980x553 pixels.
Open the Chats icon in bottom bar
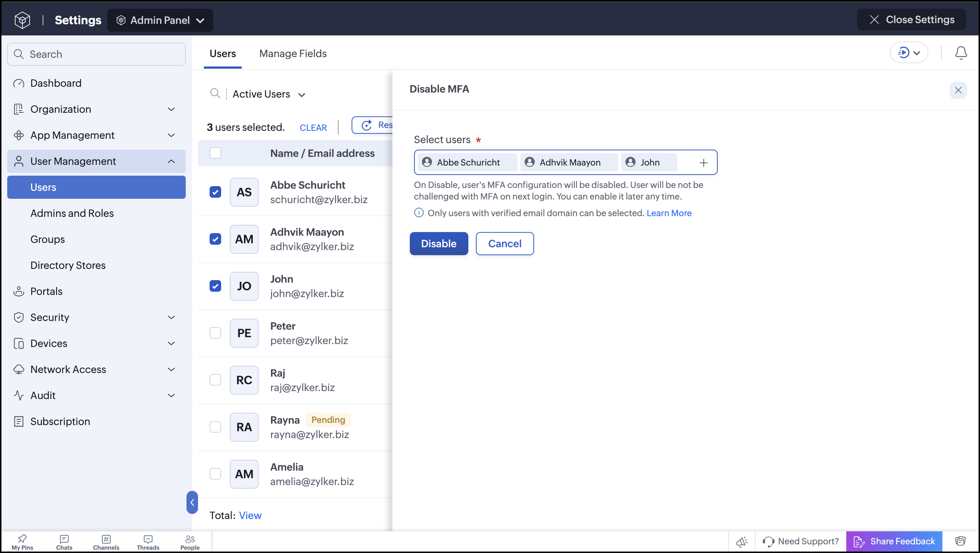[64, 542]
